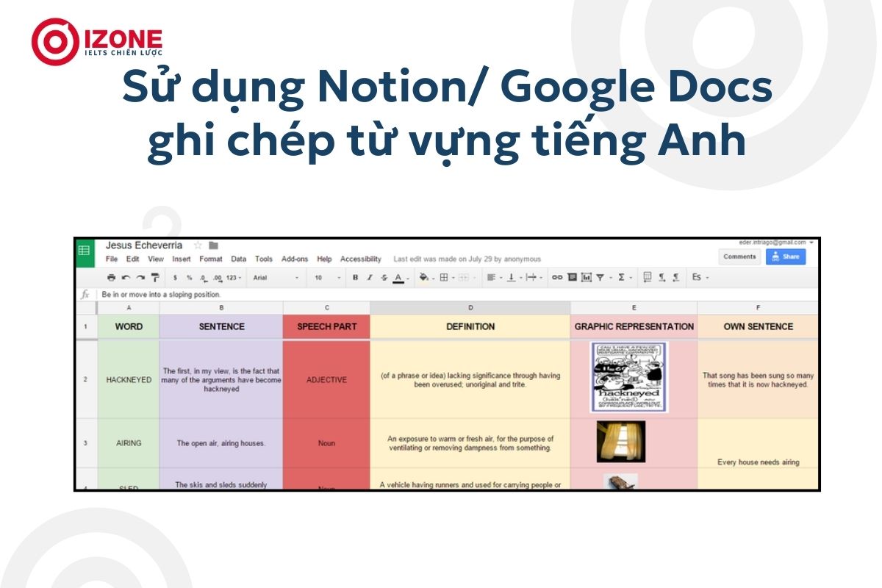Select row 2 header
Viewport: 882px width, 588px height.
pyautogui.click(x=86, y=379)
